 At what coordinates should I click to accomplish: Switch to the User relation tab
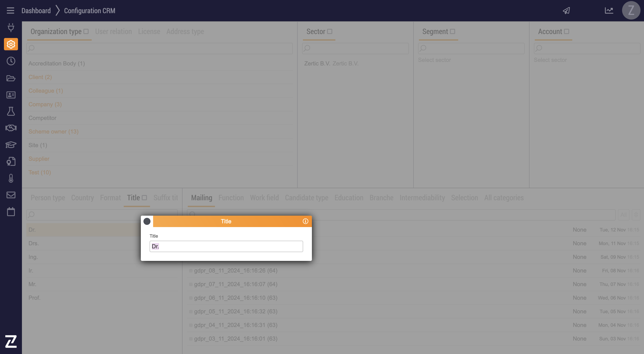(x=113, y=32)
